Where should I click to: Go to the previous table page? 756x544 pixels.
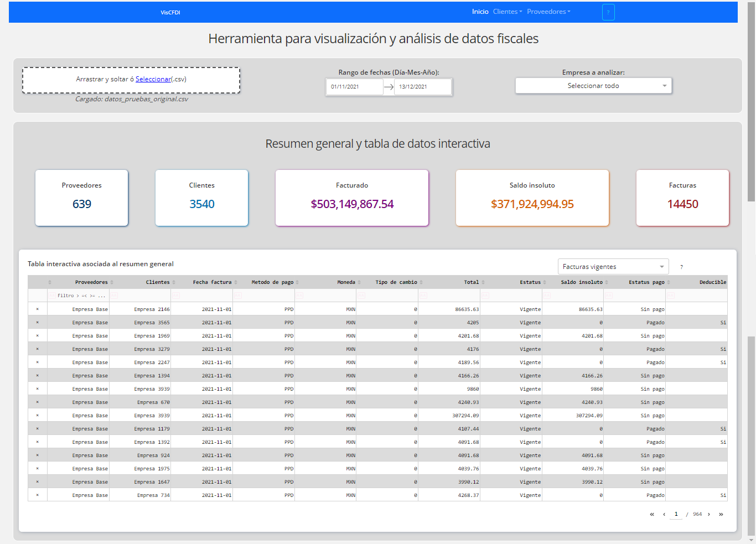coord(664,514)
